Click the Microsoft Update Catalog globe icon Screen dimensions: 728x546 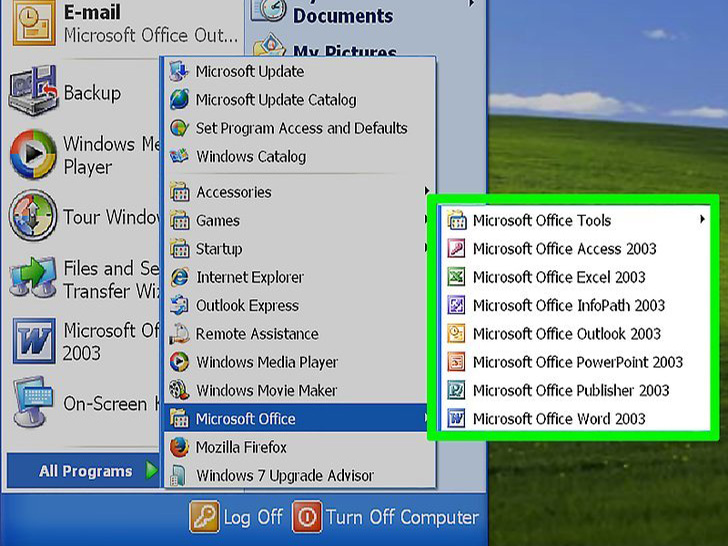[x=179, y=100]
